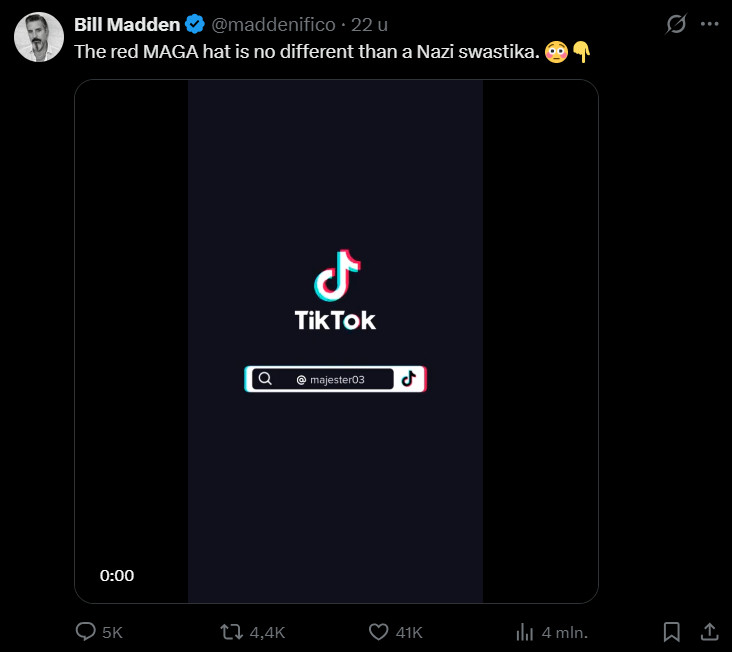Image resolution: width=732 pixels, height=652 pixels.
Task: Click the magnifier icon in video search bar
Action: [x=265, y=379]
